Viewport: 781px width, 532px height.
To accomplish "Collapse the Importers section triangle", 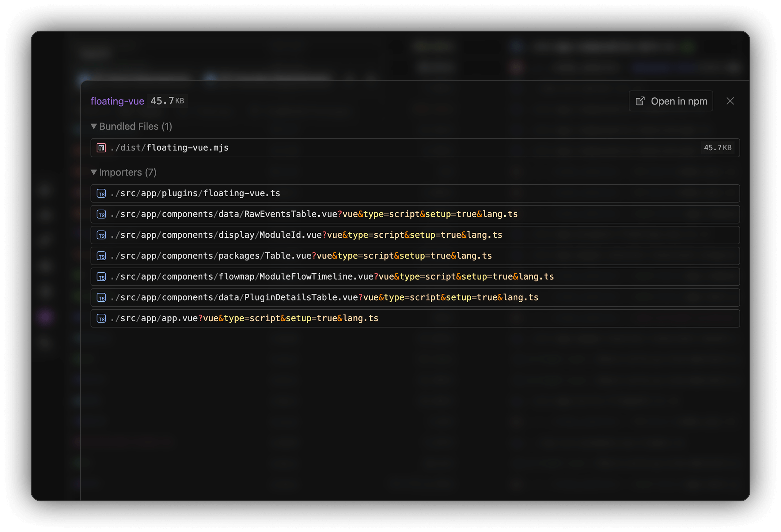I will pyautogui.click(x=94, y=172).
